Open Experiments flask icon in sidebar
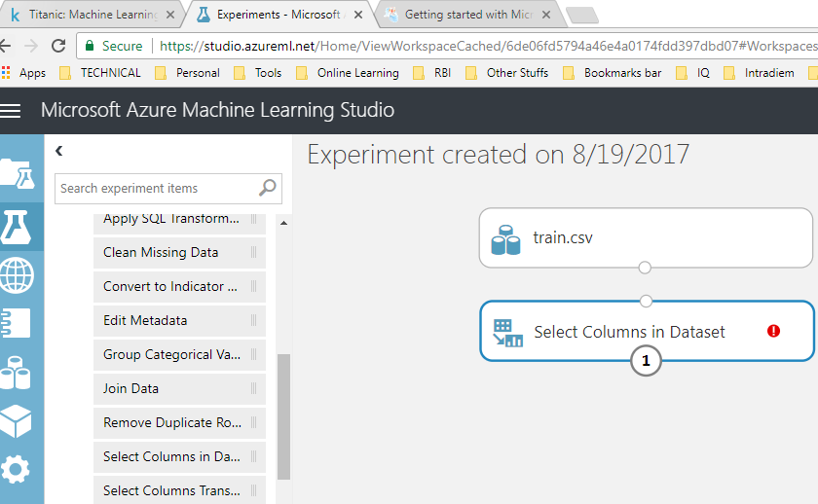This screenshot has height=504, width=818. pos(18,226)
